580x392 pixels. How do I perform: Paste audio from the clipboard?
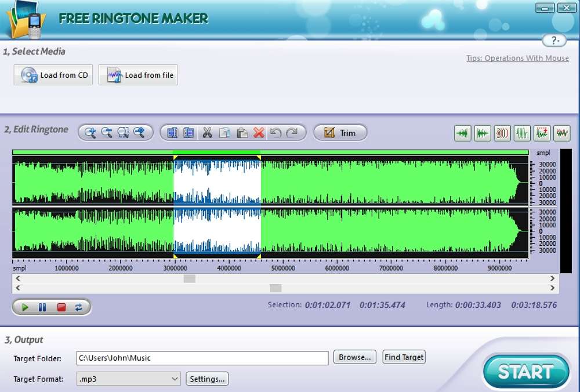coord(242,132)
